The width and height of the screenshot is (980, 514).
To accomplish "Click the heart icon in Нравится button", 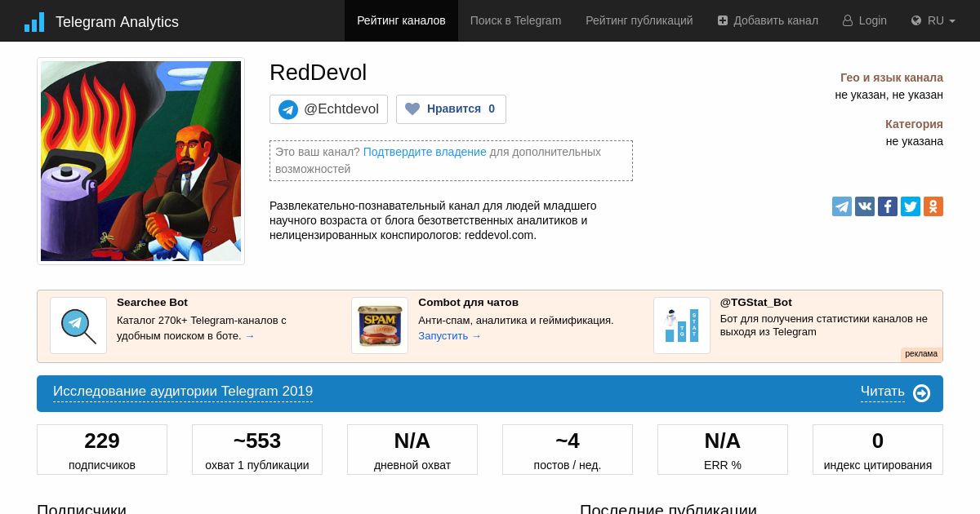I will [412, 109].
